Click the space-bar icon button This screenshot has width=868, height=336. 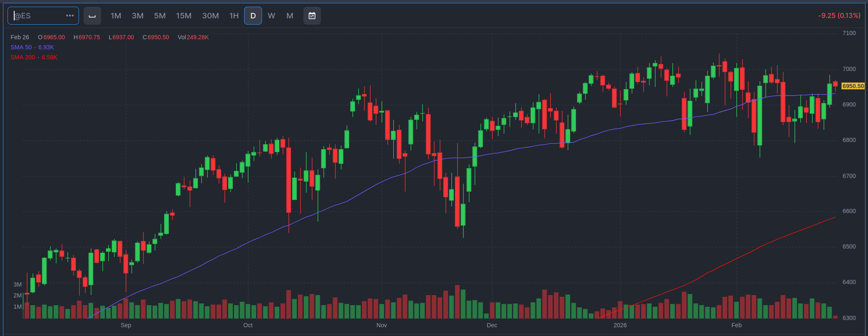[x=92, y=16]
